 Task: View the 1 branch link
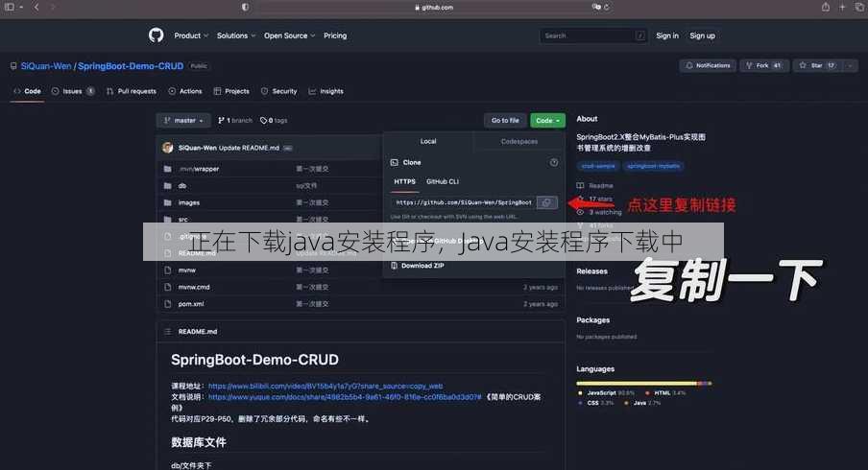click(235, 121)
